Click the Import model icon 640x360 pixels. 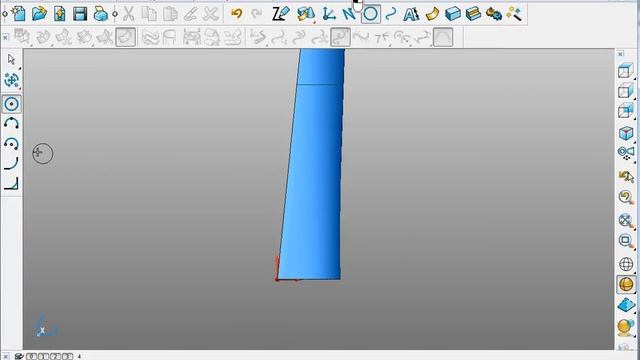click(60, 14)
